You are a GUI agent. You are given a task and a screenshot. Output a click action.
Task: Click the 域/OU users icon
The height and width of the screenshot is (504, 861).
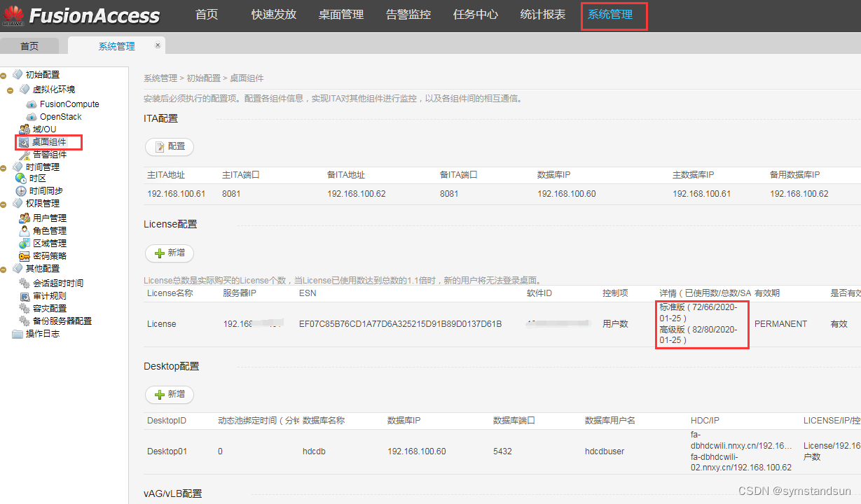click(25, 129)
